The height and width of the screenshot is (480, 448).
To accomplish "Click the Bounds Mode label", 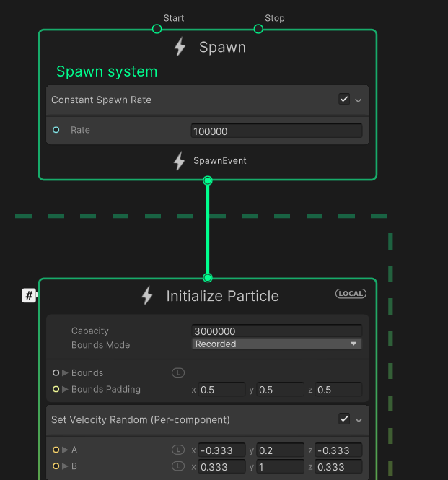I will click(x=101, y=345).
